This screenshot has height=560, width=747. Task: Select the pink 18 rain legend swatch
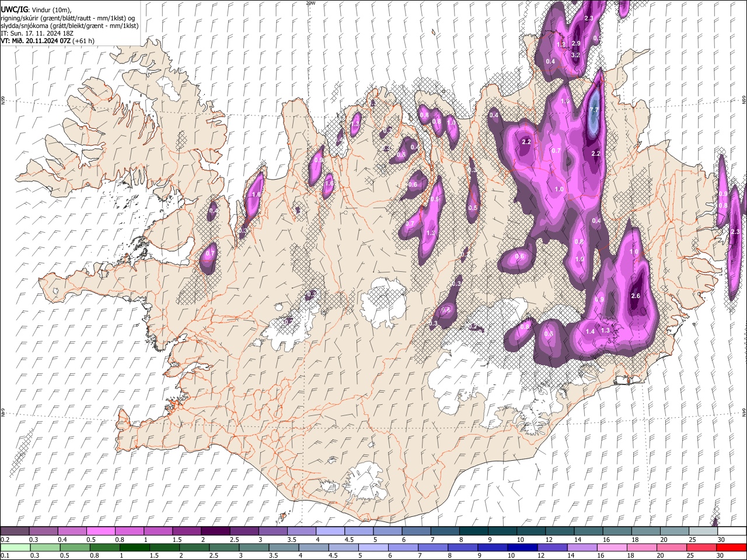click(x=641, y=548)
